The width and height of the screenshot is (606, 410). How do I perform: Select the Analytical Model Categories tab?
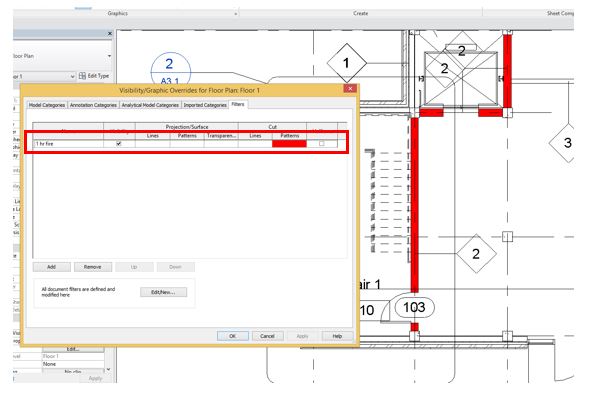tap(150, 105)
